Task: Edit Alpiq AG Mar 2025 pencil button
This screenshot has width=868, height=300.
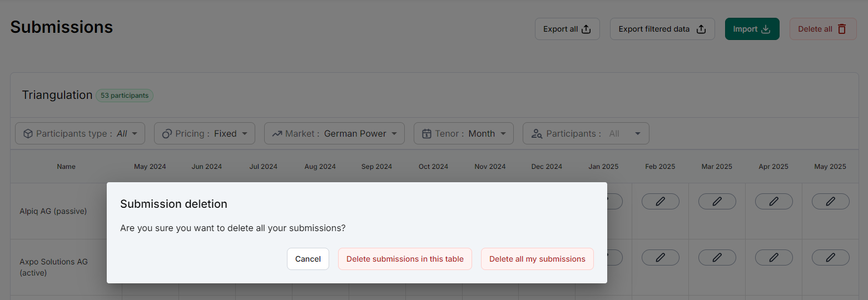Action: [x=717, y=202]
